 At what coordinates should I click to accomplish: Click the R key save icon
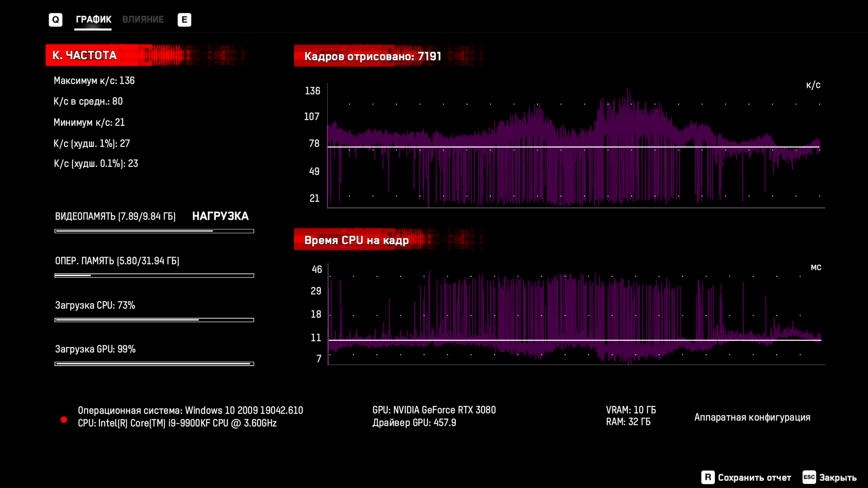708,477
